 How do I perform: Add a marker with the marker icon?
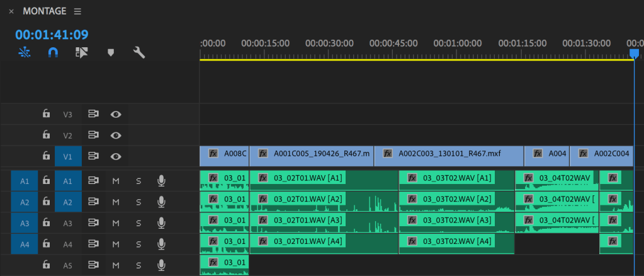pyautogui.click(x=111, y=53)
